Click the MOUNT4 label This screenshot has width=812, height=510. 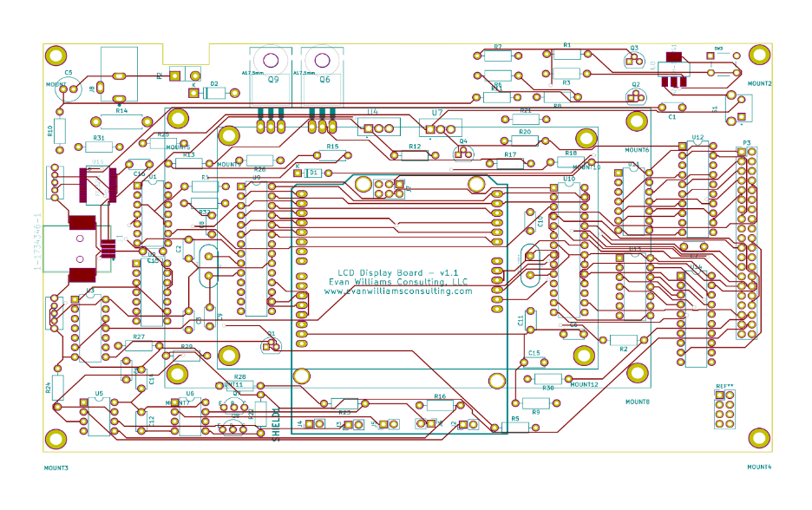tap(759, 467)
